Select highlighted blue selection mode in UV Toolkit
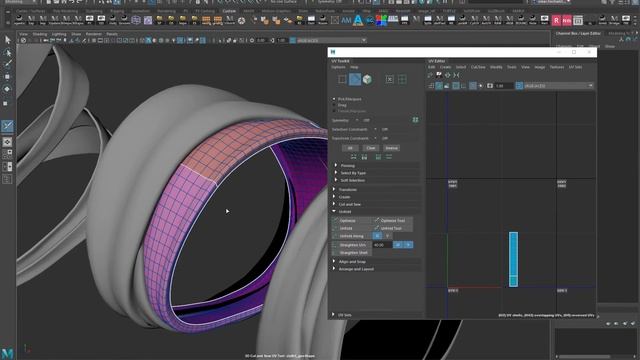Screen dimensions: 640x360 [355, 79]
